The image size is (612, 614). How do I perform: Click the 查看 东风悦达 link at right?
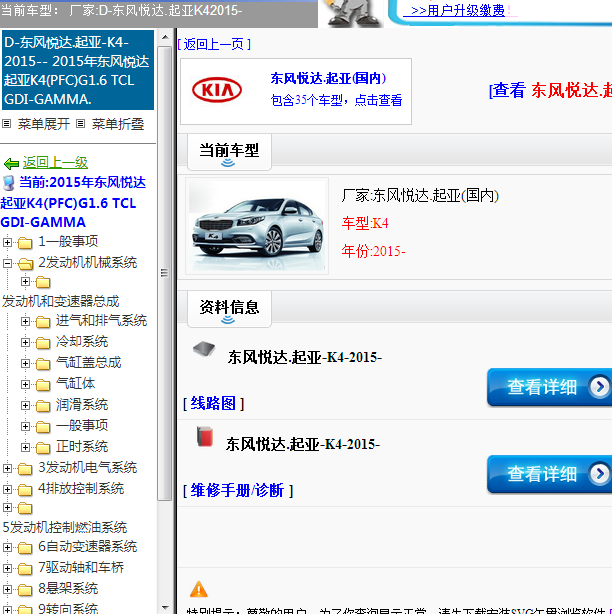(x=550, y=90)
